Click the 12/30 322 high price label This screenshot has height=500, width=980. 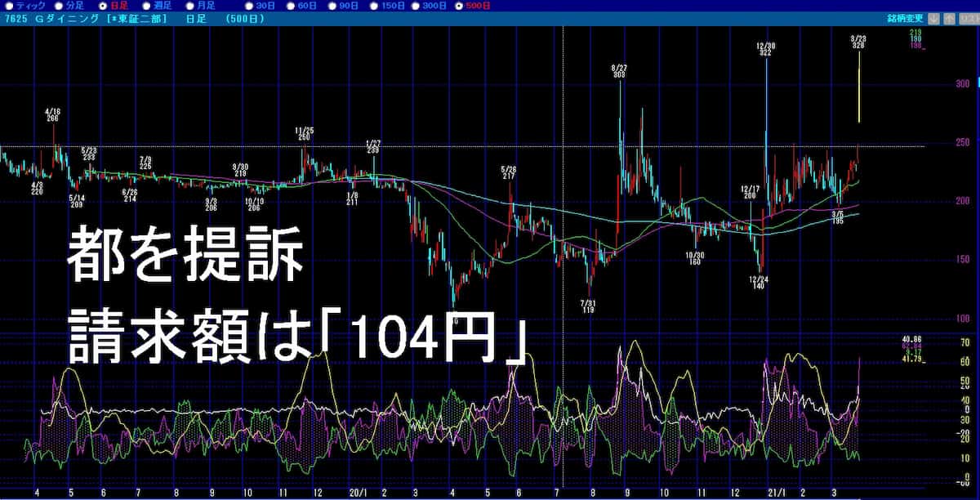click(x=765, y=49)
